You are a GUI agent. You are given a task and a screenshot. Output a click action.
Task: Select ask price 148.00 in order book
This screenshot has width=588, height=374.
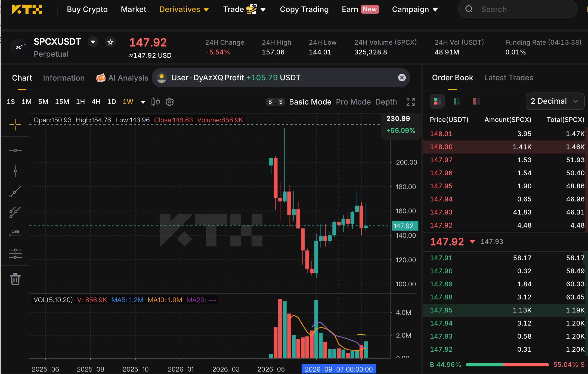[441, 147]
